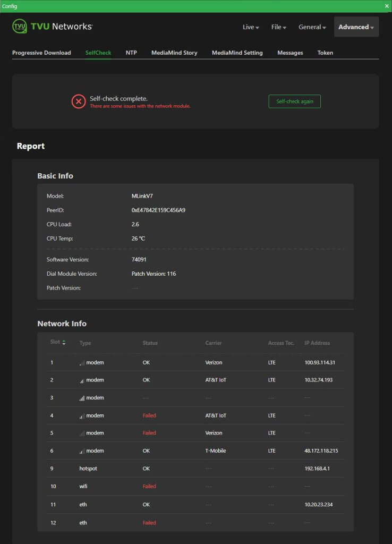The width and height of the screenshot is (392, 544).
Task: Close the Config window
Action: 387,6
